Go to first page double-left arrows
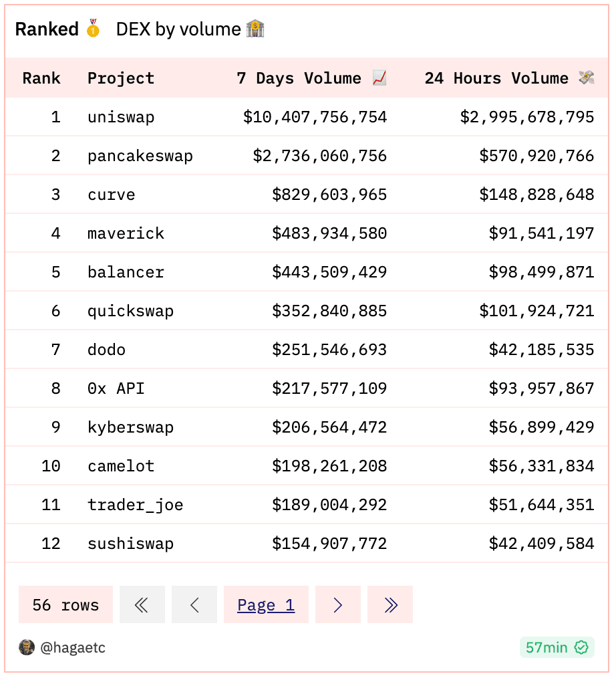The height and width of the screenshot is (678, 616). (x=142, y=605)
